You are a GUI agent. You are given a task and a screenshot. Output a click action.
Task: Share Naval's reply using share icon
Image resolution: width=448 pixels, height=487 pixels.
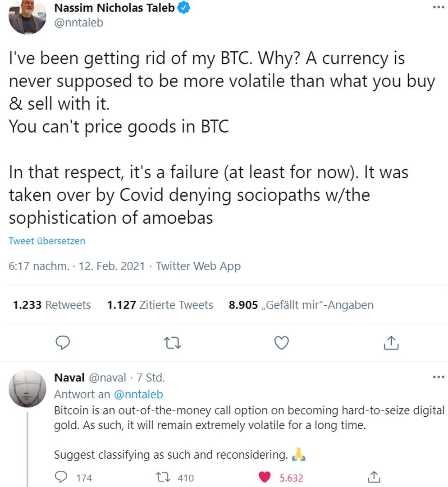click(374, 477)
